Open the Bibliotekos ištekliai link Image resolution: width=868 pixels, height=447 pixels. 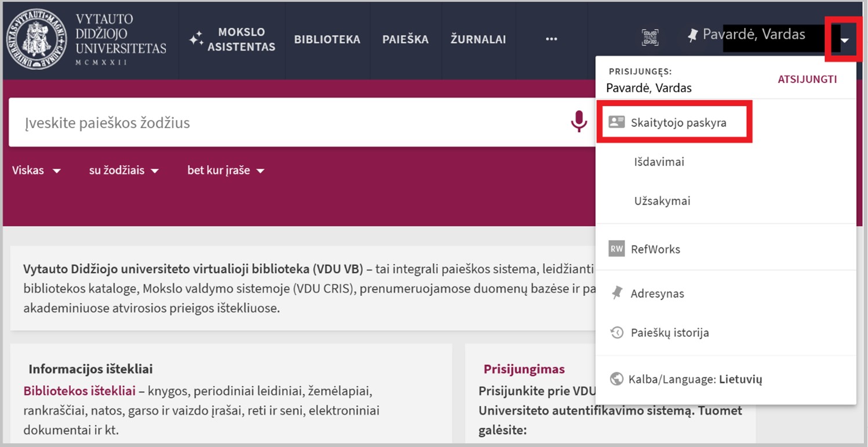point(79,391)
